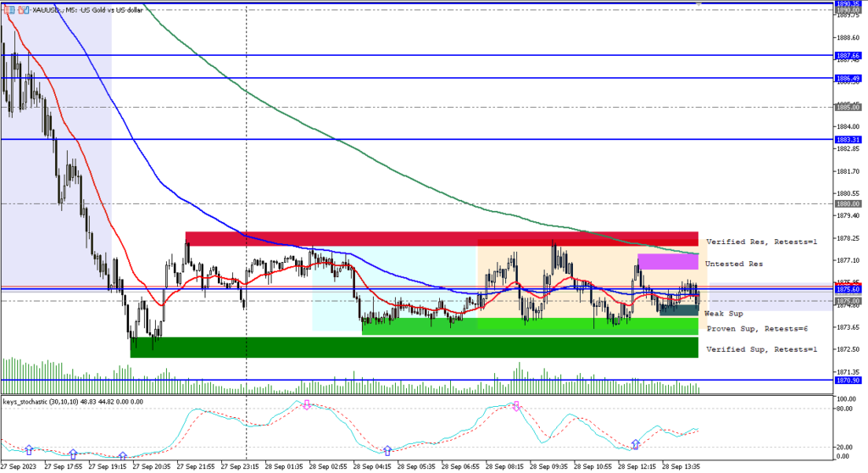Click the 28 Sep 09:35 time axis label

(x=547, y=466)
